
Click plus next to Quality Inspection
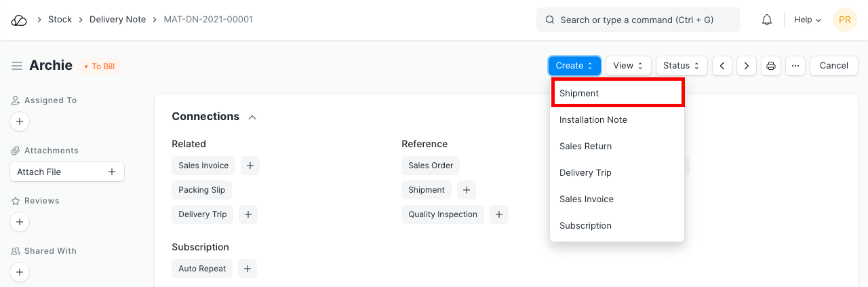pyautogui.click(x=498, y=214)
